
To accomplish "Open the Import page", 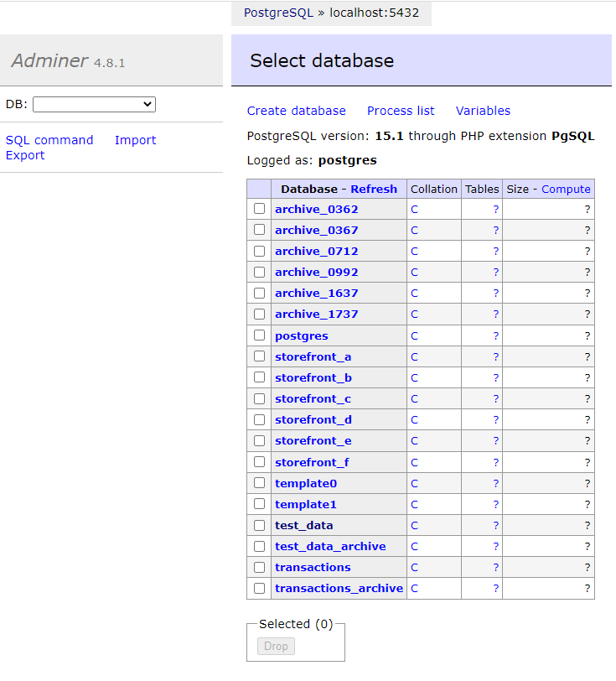I will tap(135, 140).
